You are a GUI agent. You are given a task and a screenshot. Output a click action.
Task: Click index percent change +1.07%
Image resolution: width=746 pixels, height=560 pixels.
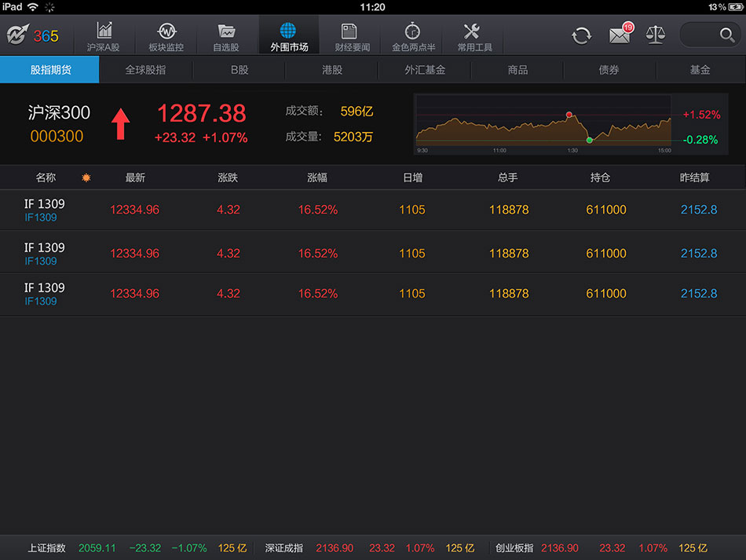225,137
